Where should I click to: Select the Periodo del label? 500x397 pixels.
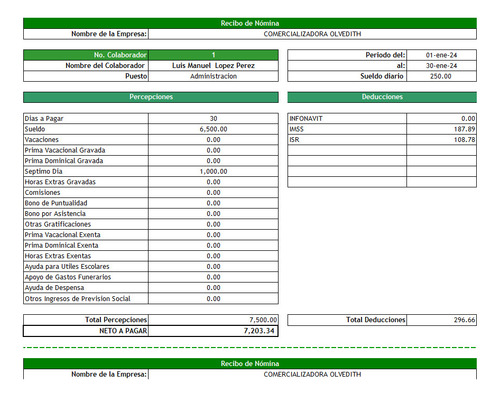pos(385,55)
